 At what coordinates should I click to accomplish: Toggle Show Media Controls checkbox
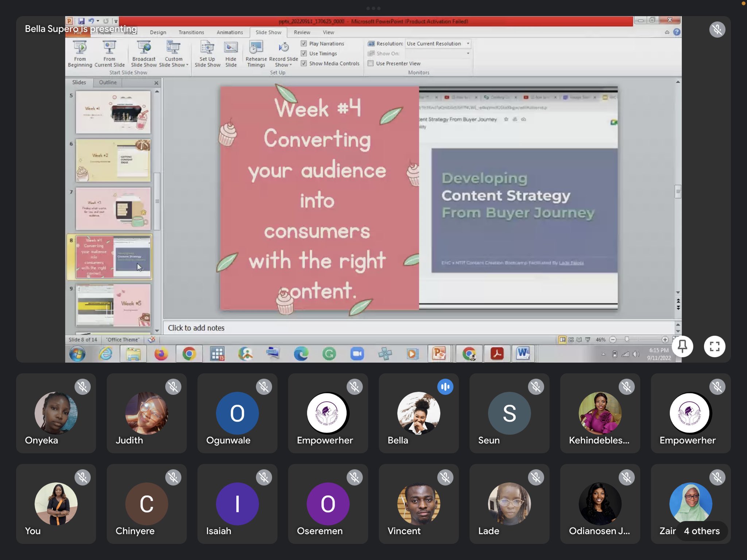[303, 63]
